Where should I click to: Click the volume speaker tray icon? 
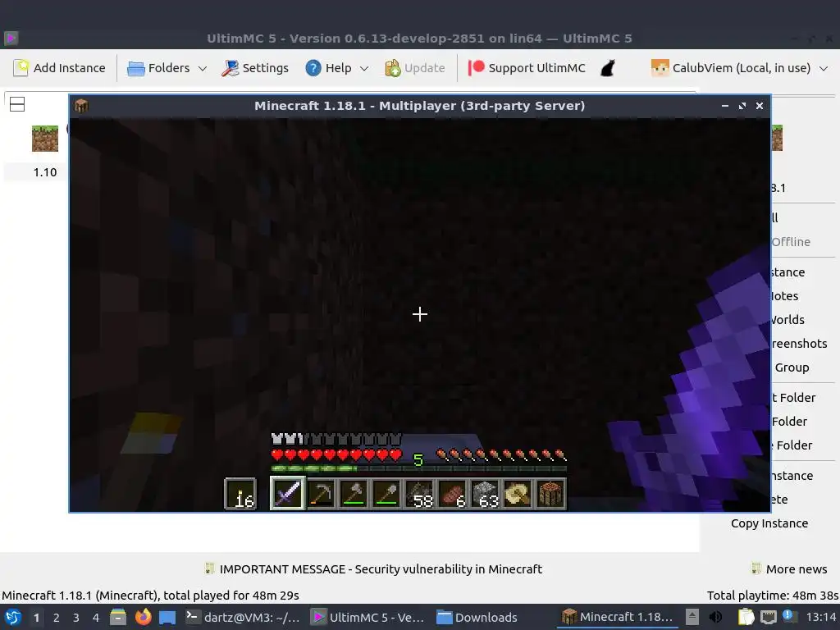(715, 617)
